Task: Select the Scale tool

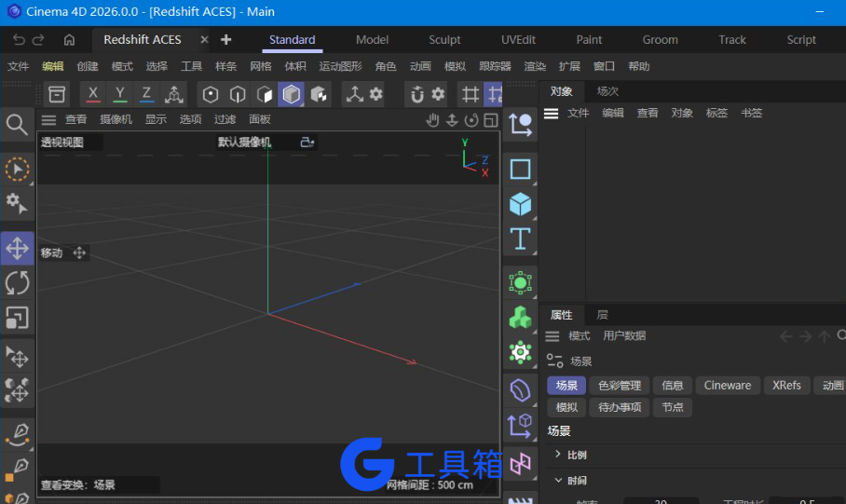Action: point(17,318)
